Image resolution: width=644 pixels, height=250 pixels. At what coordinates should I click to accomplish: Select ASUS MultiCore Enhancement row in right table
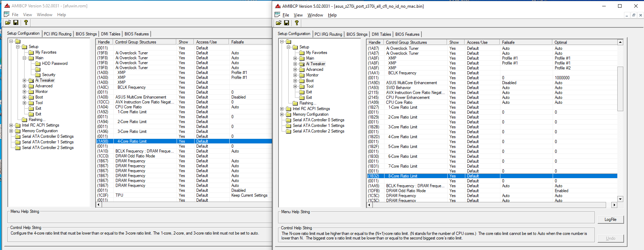tap(492, 83)
